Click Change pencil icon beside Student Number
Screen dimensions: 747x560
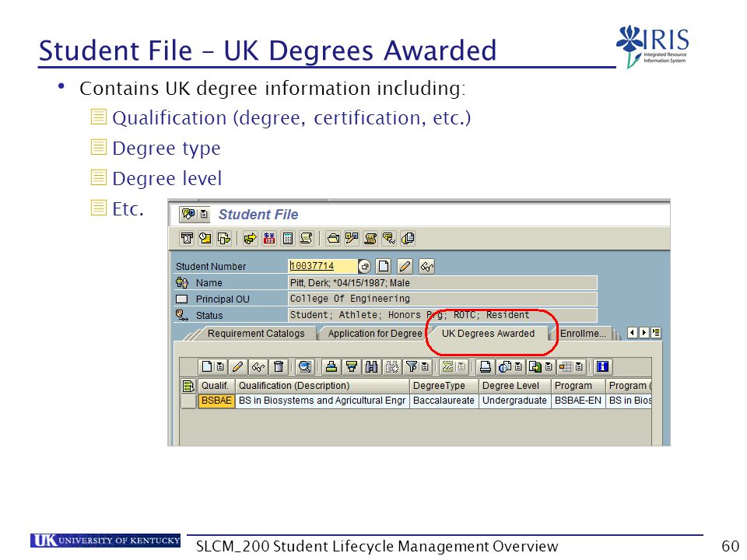pos(405,266)
